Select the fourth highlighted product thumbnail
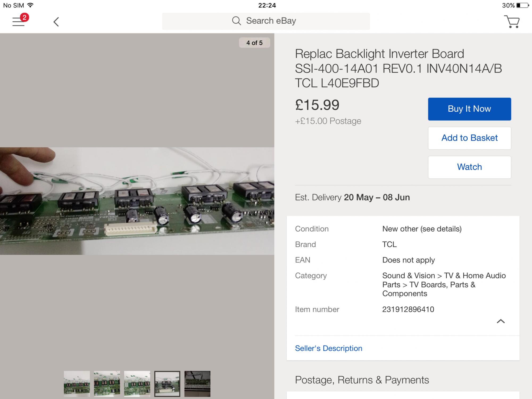 tap(167, 384)
